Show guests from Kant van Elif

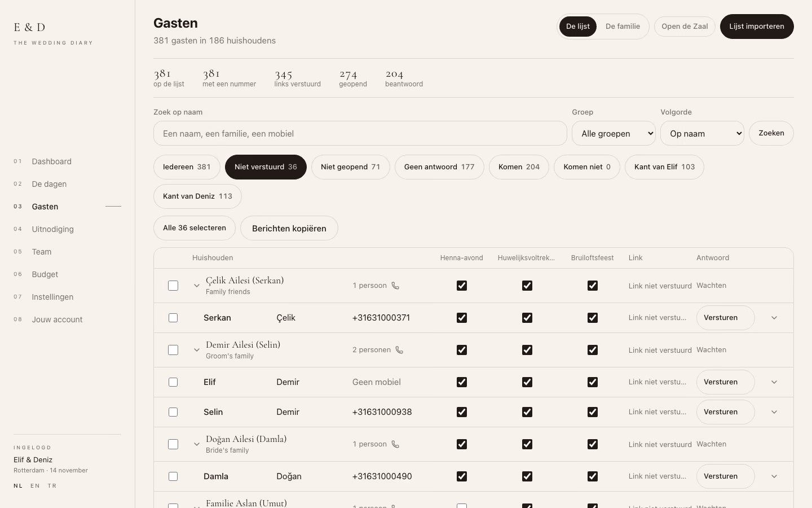pyautogui.click(x=664, y=167)
